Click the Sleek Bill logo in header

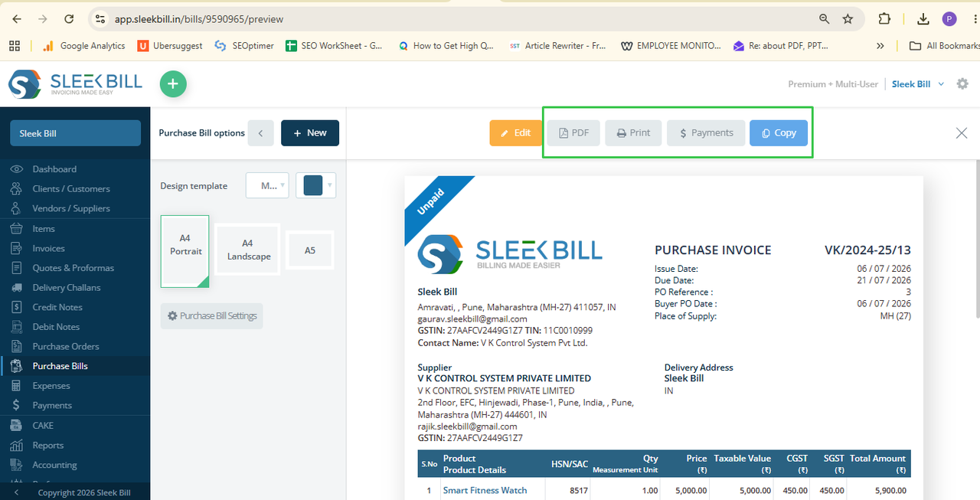click(75, 84)
